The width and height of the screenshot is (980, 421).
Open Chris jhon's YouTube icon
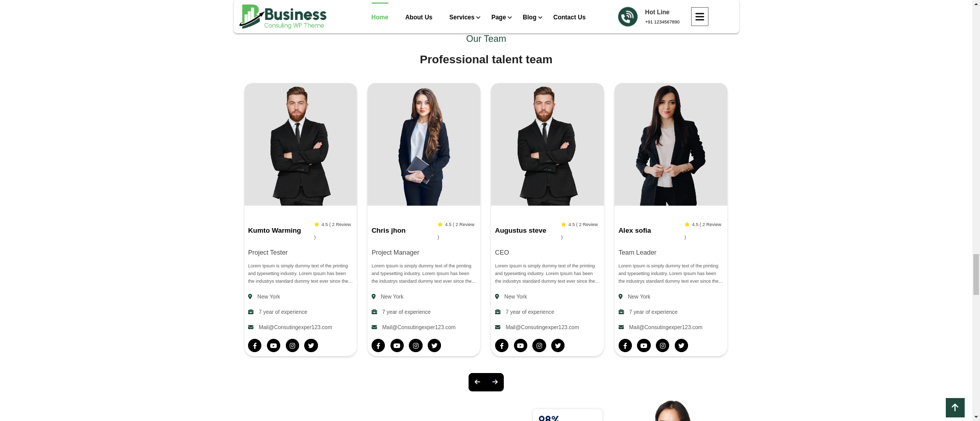[x=397, y=345]
